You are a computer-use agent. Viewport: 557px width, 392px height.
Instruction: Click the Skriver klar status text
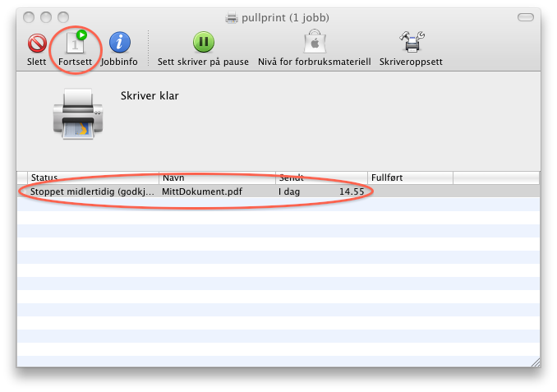(x=150, y=96)
